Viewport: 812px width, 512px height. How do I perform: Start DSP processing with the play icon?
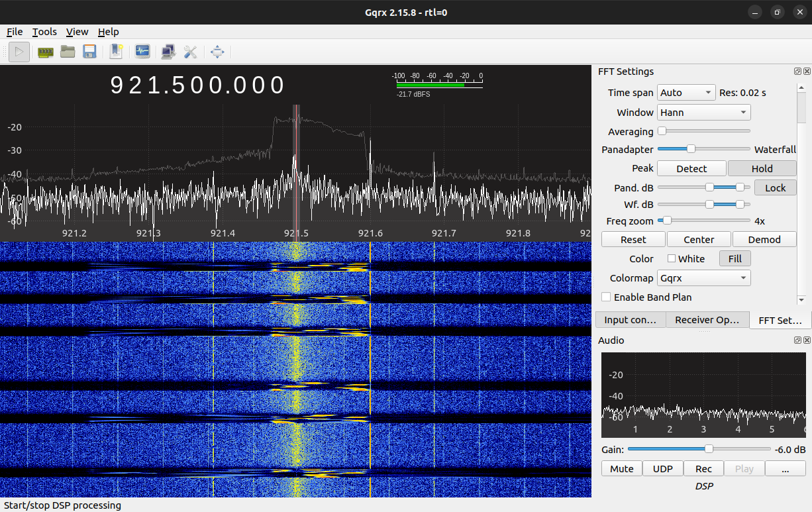pyautogui.click(x=19, y=51)
